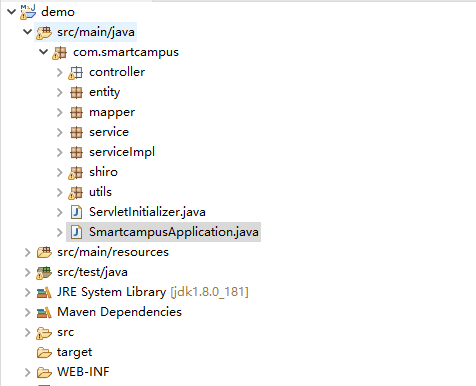Screen dimensions: 476x386
Task: Select the src/main/java label
Action: click(96, 32)
